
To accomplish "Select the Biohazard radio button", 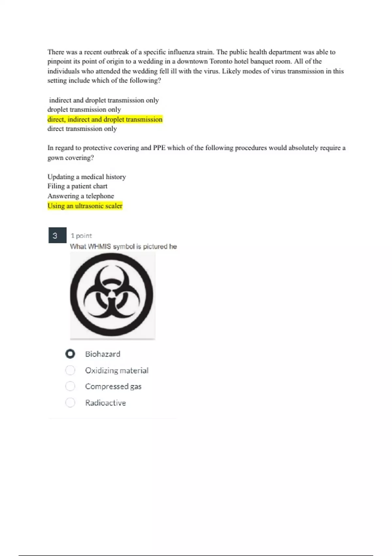I will click(70, 354).
